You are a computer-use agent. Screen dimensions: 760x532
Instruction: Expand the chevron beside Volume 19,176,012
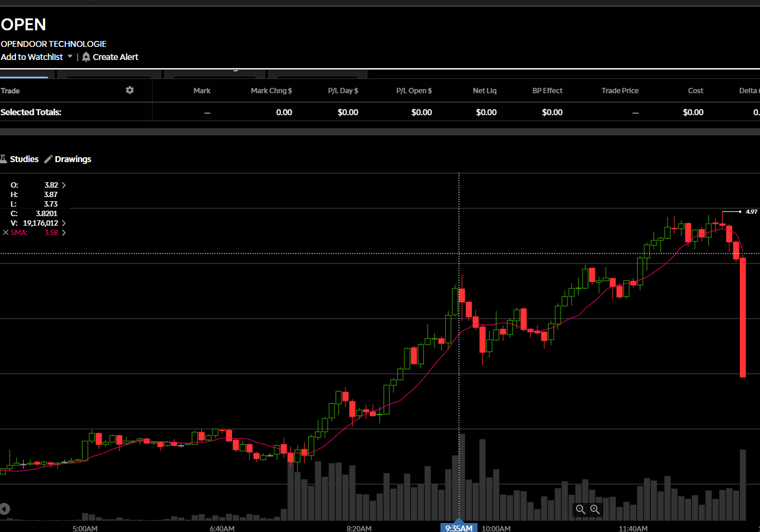pos(64,223)
